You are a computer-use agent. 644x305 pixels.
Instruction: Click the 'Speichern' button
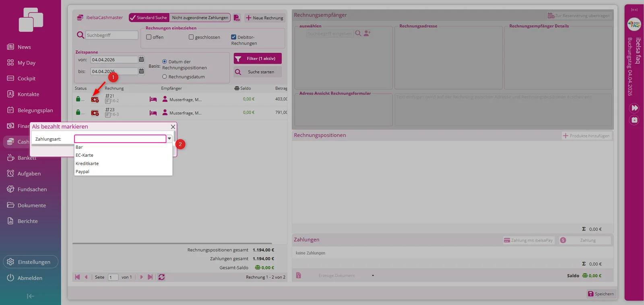[601, 294]
